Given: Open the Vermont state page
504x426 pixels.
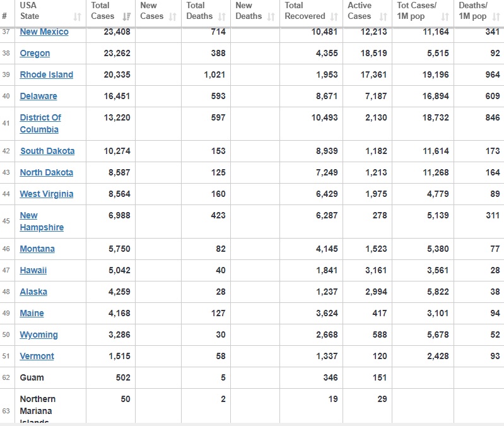Looking at the screenshot, I should pos(37,357).
